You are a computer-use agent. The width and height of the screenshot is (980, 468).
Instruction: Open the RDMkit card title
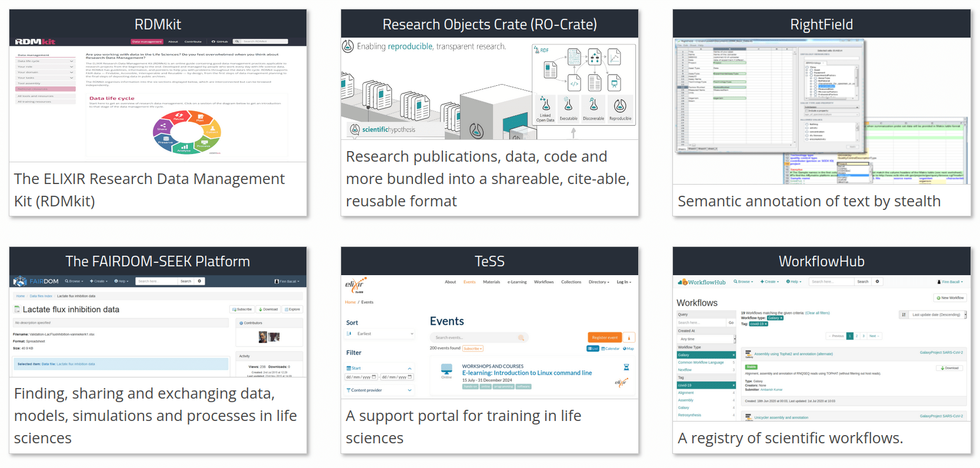click(158, 24)
